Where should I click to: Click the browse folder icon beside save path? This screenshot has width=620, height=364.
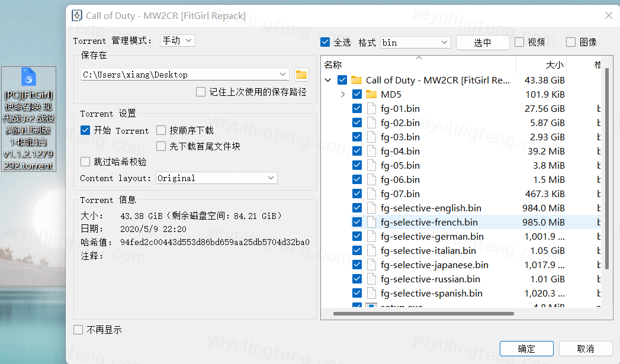[x=301, y=75]
